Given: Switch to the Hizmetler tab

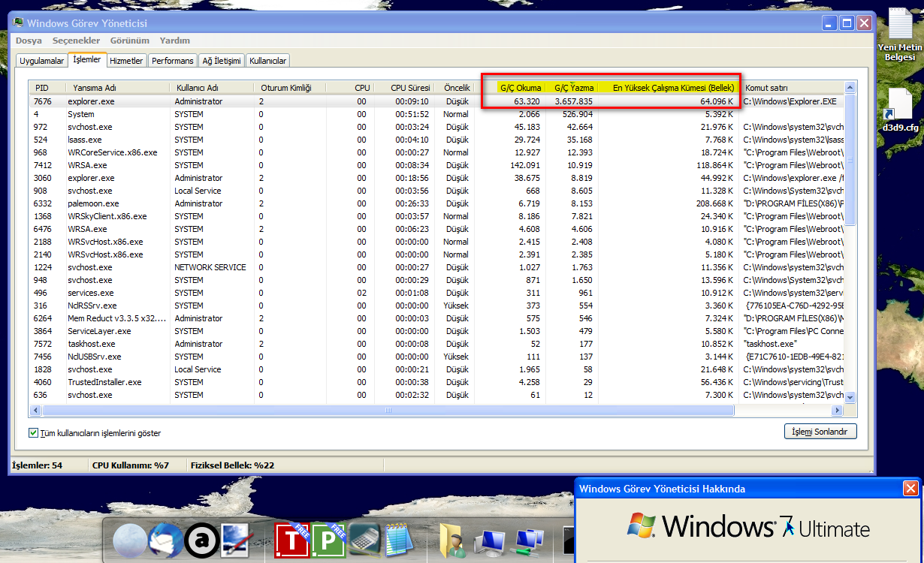Looking at the screenshot, I should pos(125,61).
